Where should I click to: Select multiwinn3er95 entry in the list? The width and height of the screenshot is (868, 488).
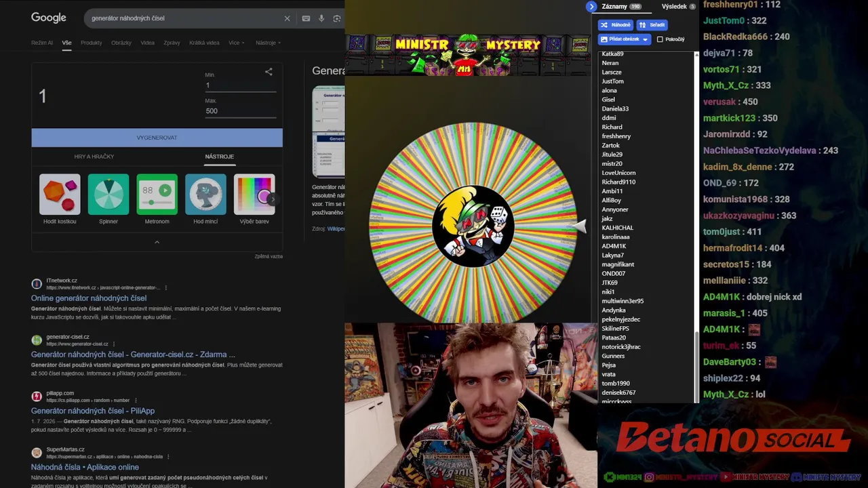tap(623, 301)
